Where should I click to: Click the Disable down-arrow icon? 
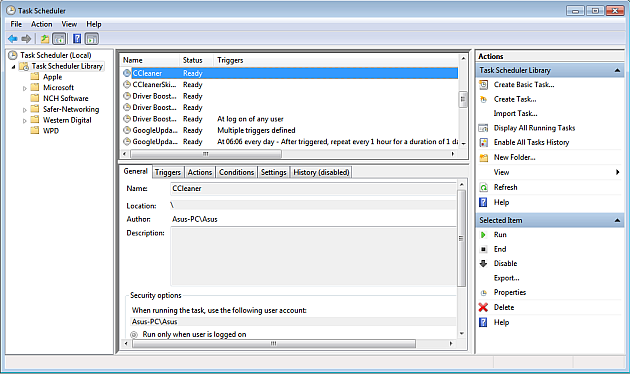tap(483, 264)
